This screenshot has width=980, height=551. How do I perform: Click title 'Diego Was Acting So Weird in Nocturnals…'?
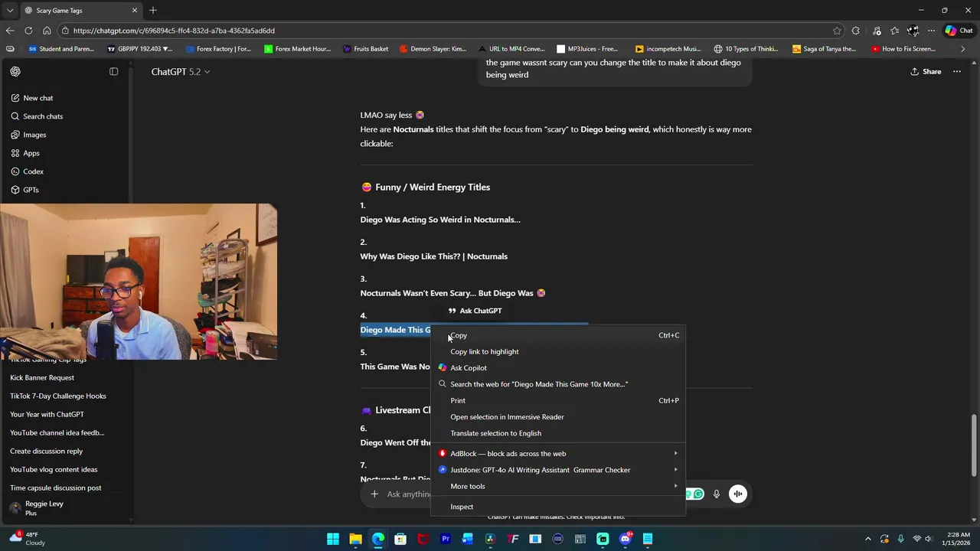(440, 220)
